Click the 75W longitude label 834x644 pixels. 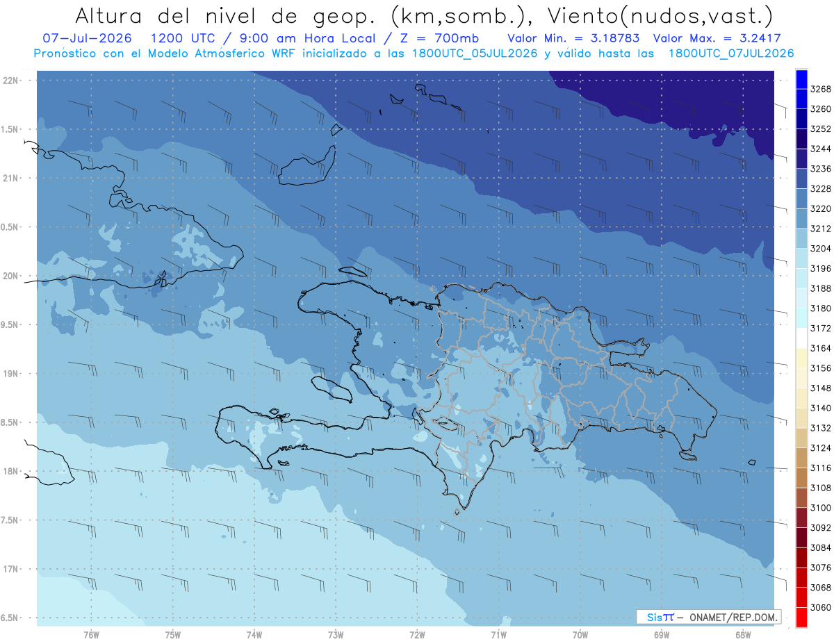pos(172,635)
